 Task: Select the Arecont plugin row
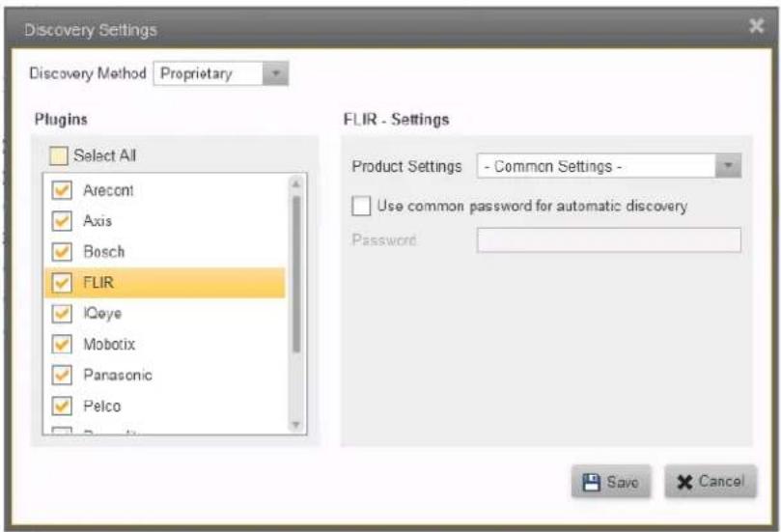tap(165, 190)
